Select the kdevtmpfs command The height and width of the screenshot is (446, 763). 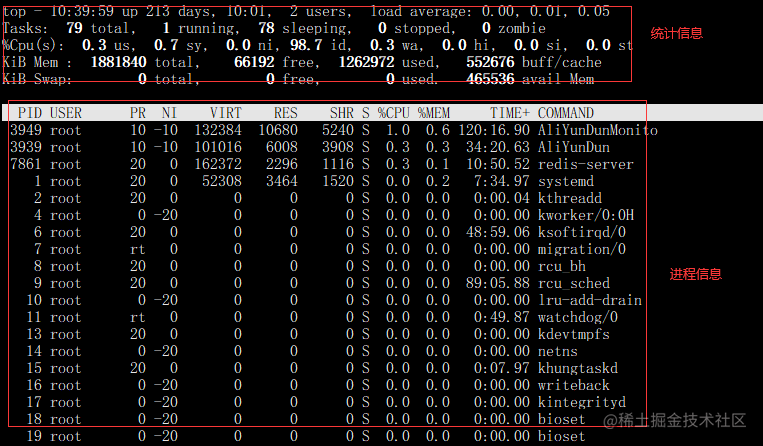coord(573,335)
